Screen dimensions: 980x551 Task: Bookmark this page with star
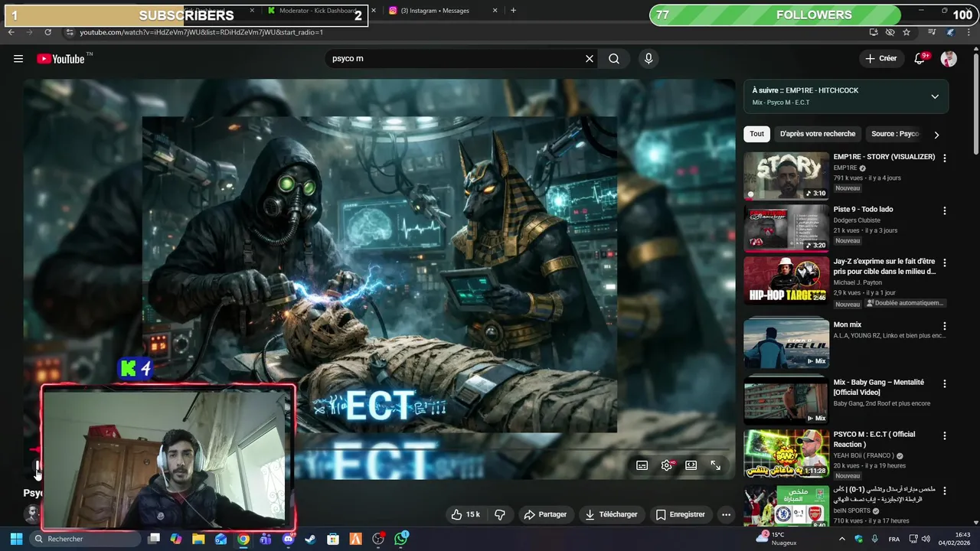pyautogui.click(x=906, y=32)
